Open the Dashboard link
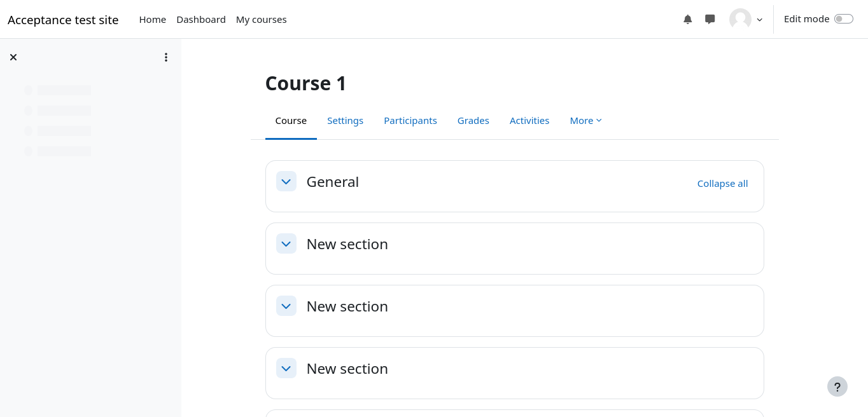The height and width of the screenshot is (417, 868). [201, 20]
